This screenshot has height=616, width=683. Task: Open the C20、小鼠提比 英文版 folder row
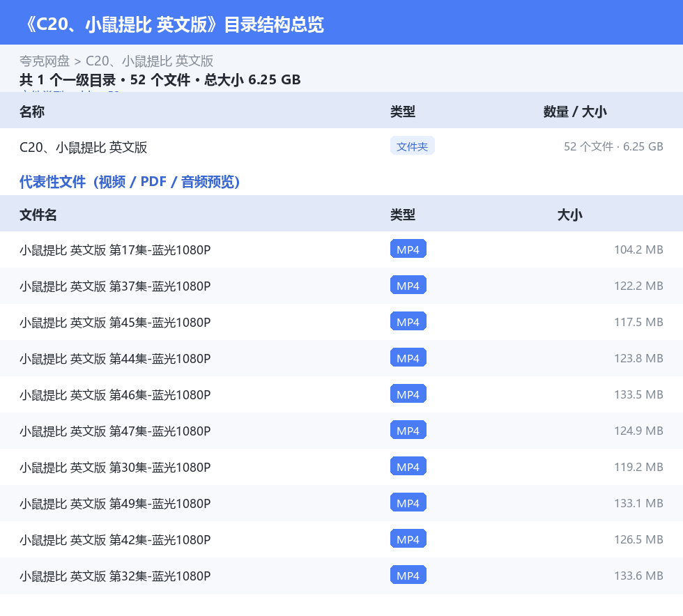tap(341, 147)
